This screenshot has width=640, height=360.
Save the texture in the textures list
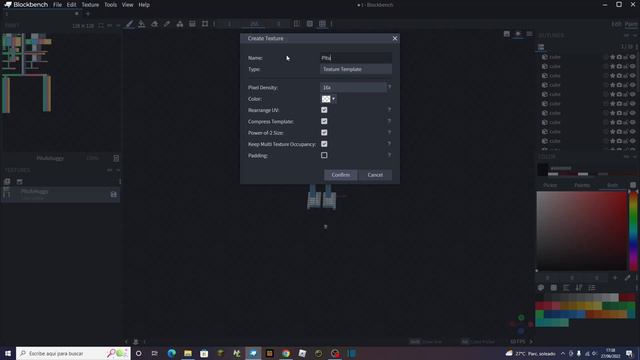[113, 195]
